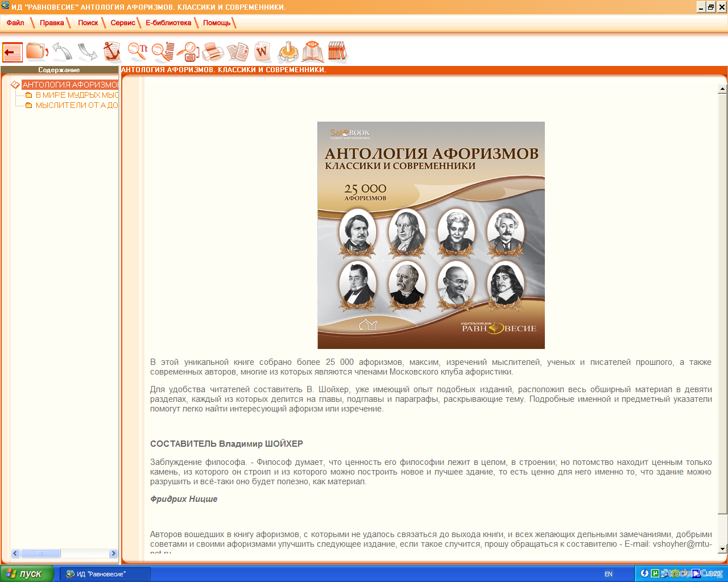
Task: Select the АНТОЛОГИЯ АФОРИЗМОВ root tree node
Action: pyautogui.click(x=70, y=85)
